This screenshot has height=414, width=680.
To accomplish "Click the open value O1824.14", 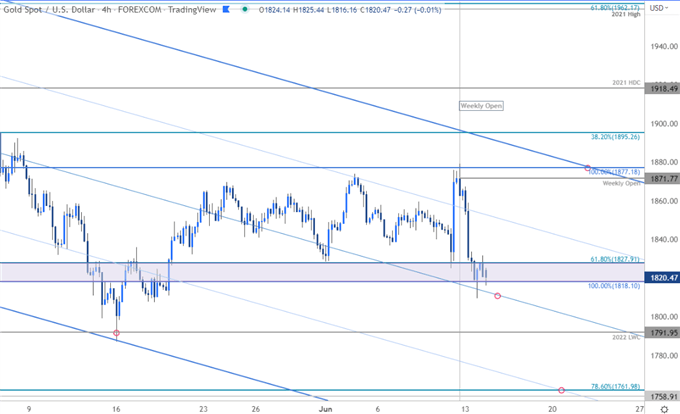I will [275, 10].
